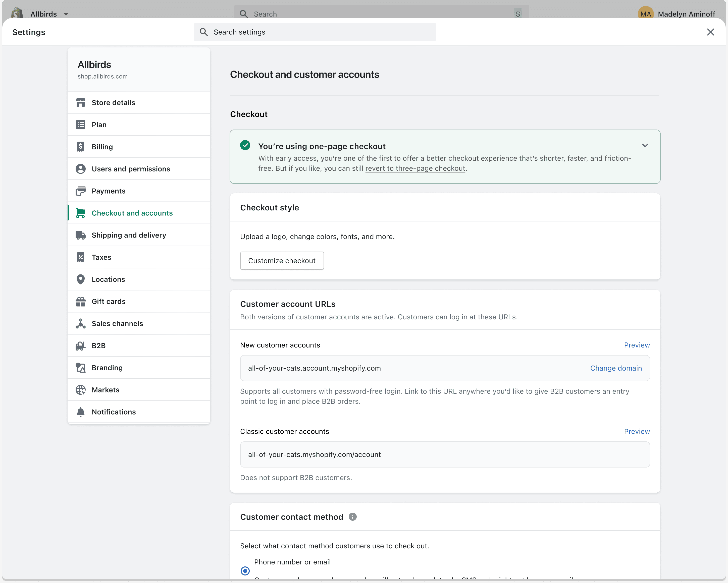Click the Payments card icon

click(80, 191)
